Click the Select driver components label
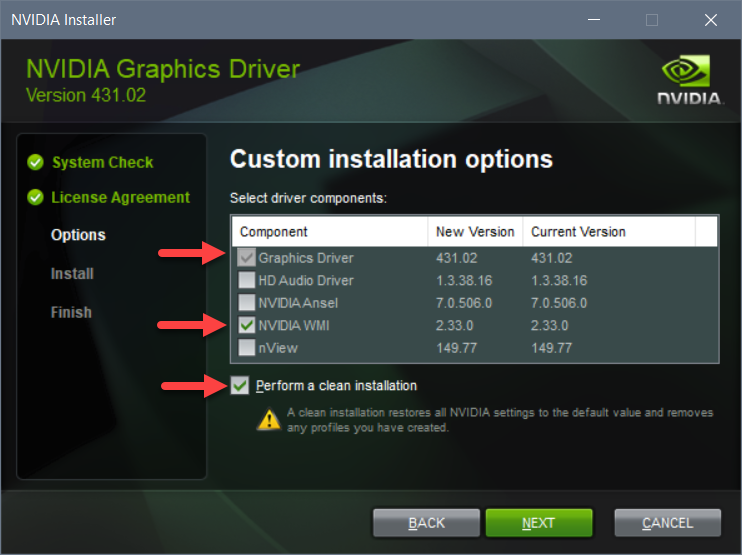This screenshot has width=742, height=555. click(x=309, y=198)
